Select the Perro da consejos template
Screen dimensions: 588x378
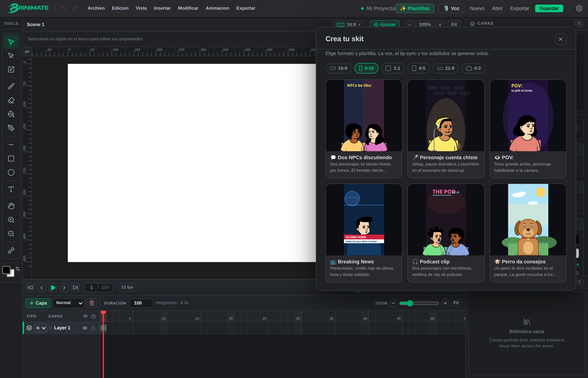528,233
